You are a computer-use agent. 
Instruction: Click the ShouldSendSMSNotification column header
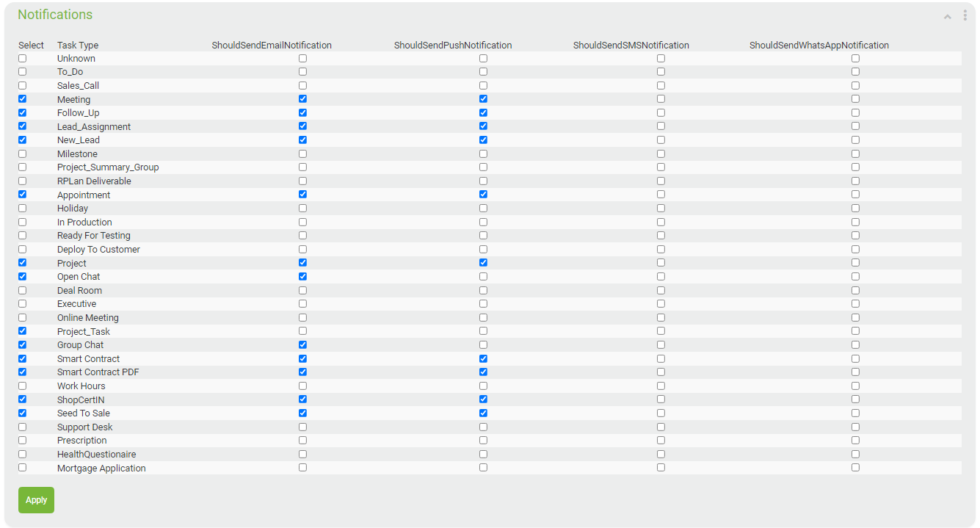click(x=631, y=46)
